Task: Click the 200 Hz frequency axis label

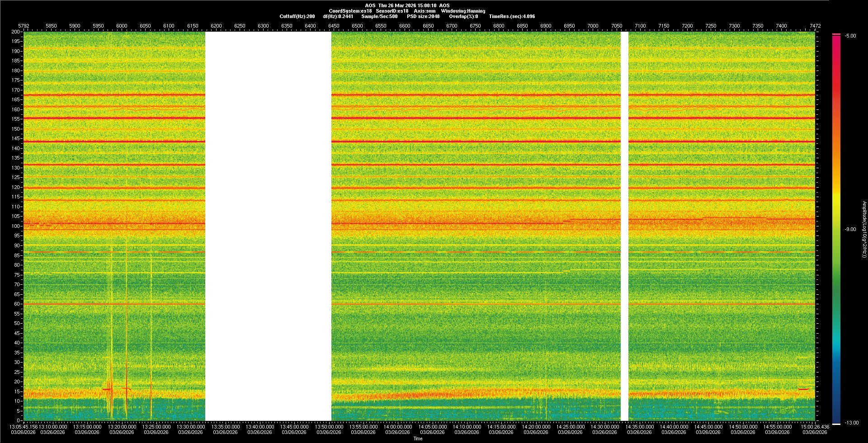Action: (16, 32)
